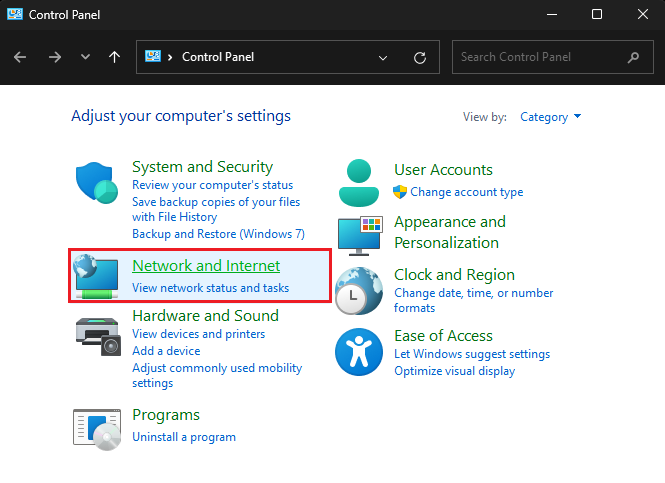Click the Hardware and Sound printer icon

pos(97,335)
